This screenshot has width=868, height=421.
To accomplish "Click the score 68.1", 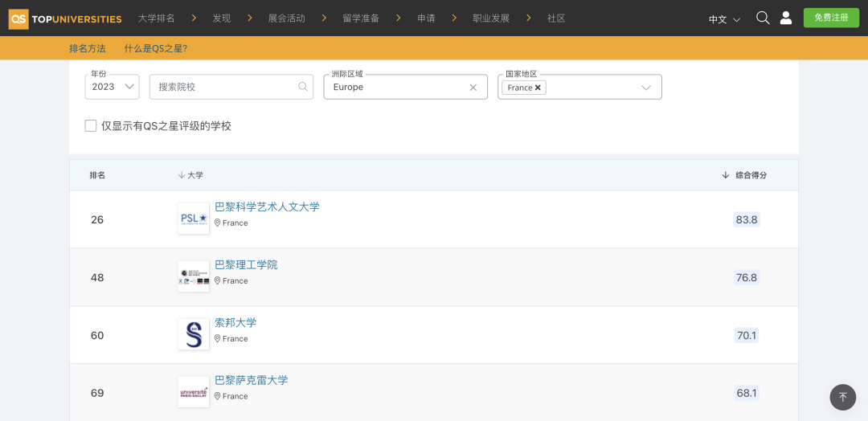I will tap(746, 394).
